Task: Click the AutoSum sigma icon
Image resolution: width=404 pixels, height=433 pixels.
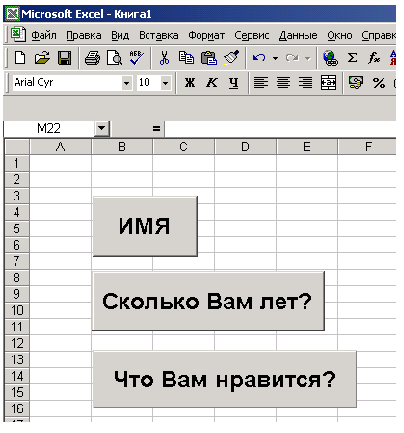Action: pyautogui.click(x=352, y=58)
